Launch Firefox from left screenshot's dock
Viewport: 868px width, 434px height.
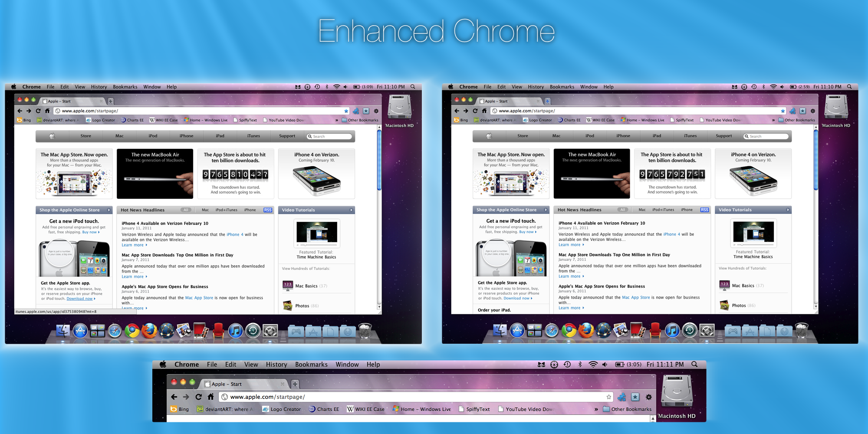click(x=149, y=331)
